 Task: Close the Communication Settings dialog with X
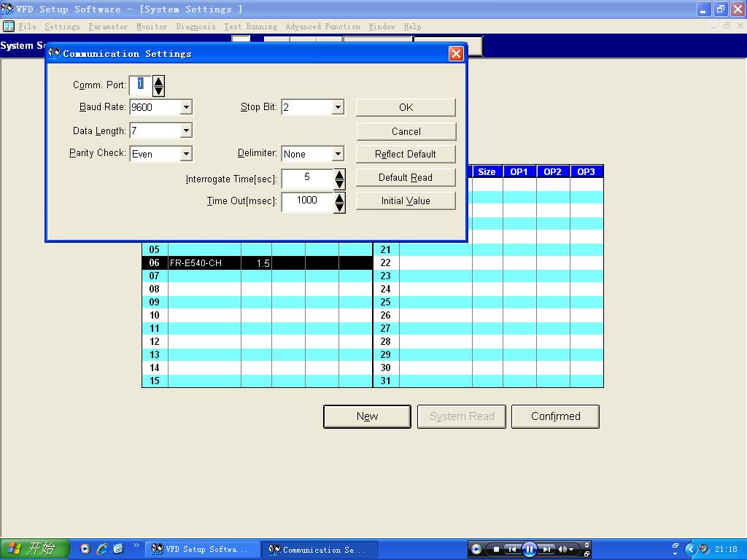(x=456, y=53)
